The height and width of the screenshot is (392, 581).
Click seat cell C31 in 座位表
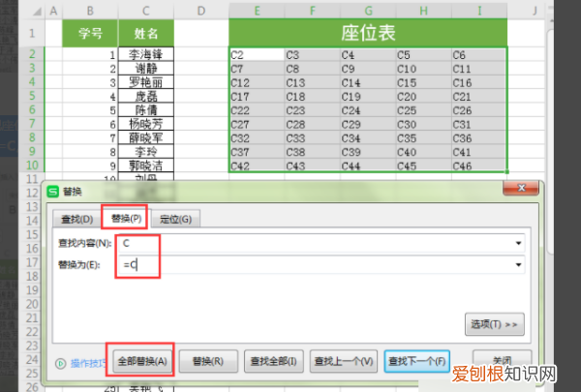coord(479,125)
